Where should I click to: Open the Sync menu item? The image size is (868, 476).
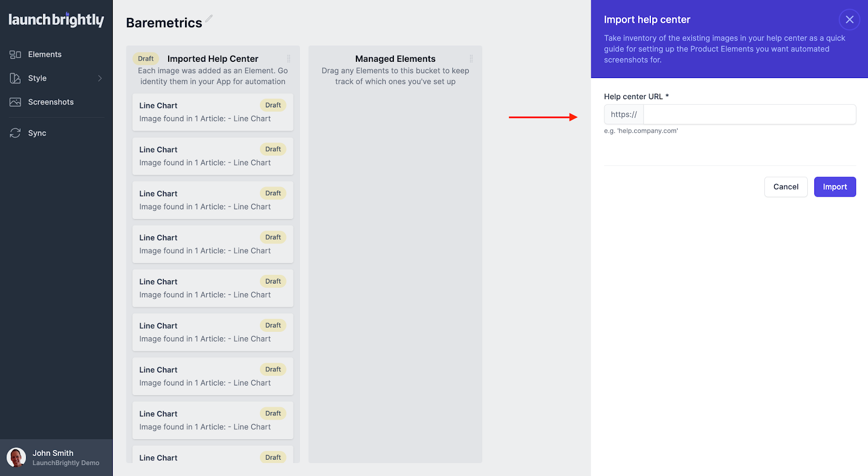tap(37, 133)
